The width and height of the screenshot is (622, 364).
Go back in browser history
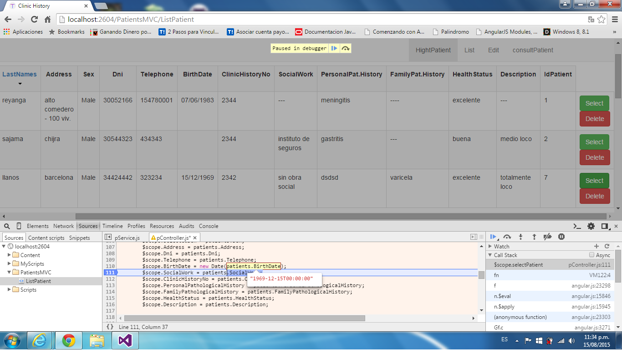(8, 19)
